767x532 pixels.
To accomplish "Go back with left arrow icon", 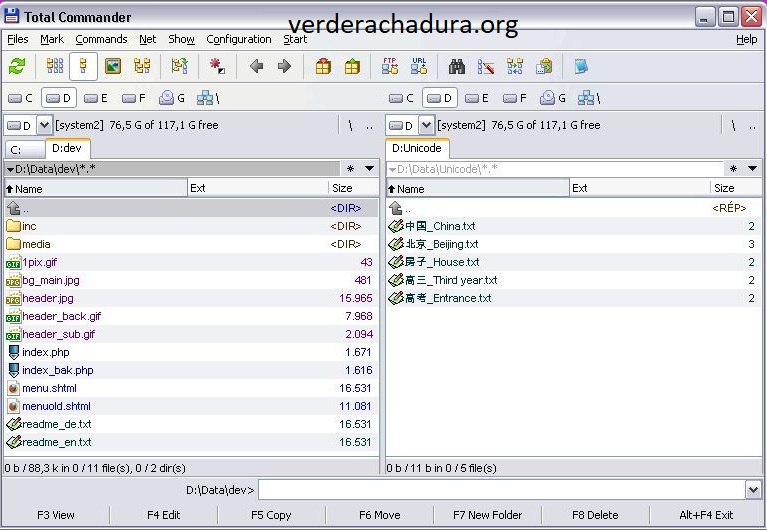I will point(256,66).
